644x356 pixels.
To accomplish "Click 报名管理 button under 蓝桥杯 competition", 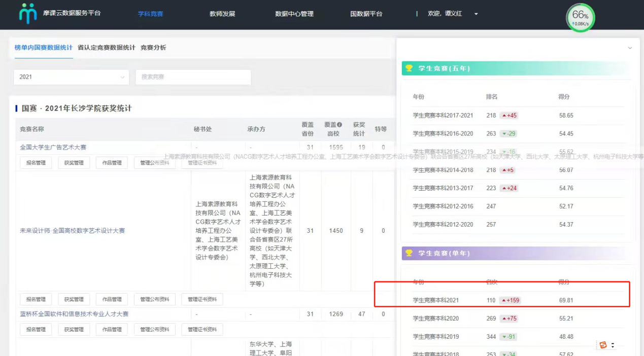I will (36, 330).
